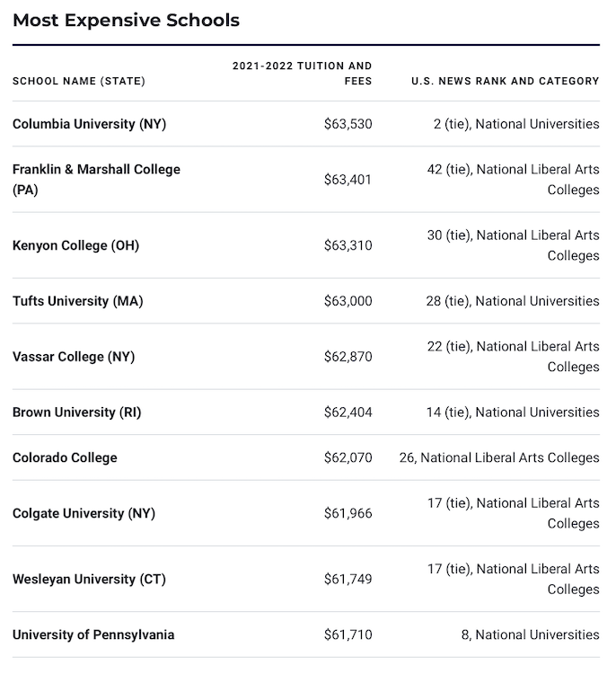Click the Columbia University (NY) school name
Screen dimensions: 616x683
[89, 124]
